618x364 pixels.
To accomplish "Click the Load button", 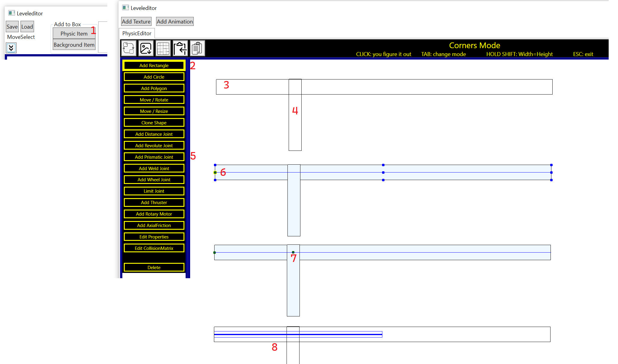I will pos(27,27).
